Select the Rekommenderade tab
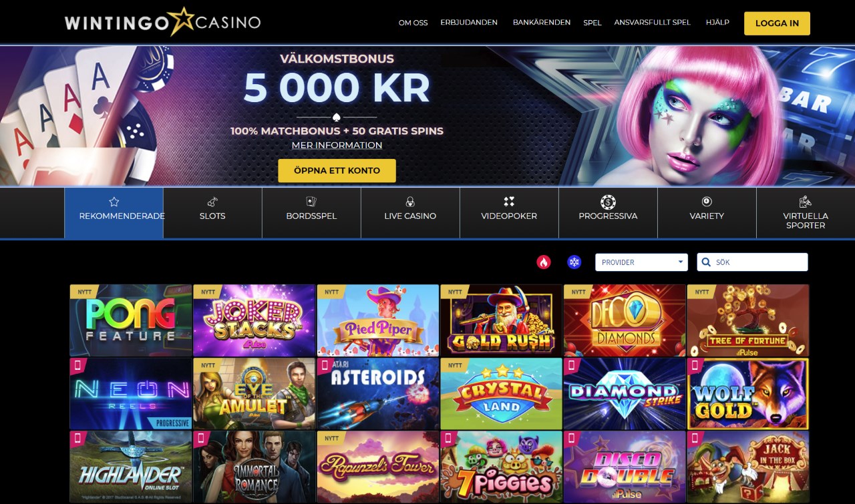Screen dimensions: 855x504 (114, 213)
